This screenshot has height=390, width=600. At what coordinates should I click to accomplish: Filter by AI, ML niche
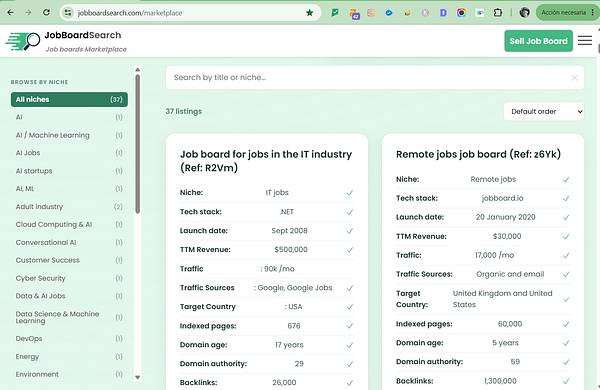[x=69, y=189]
